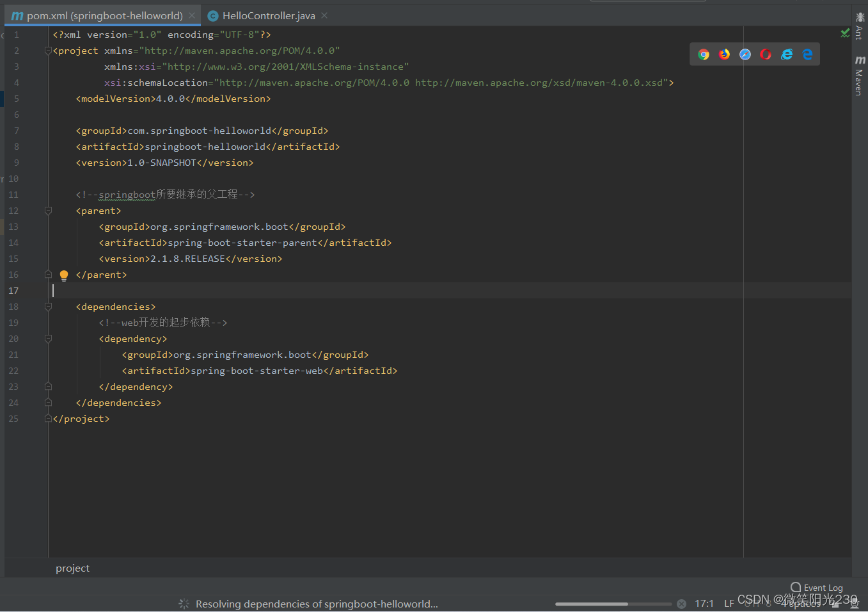Open the Maven tool window

point(860,75)
